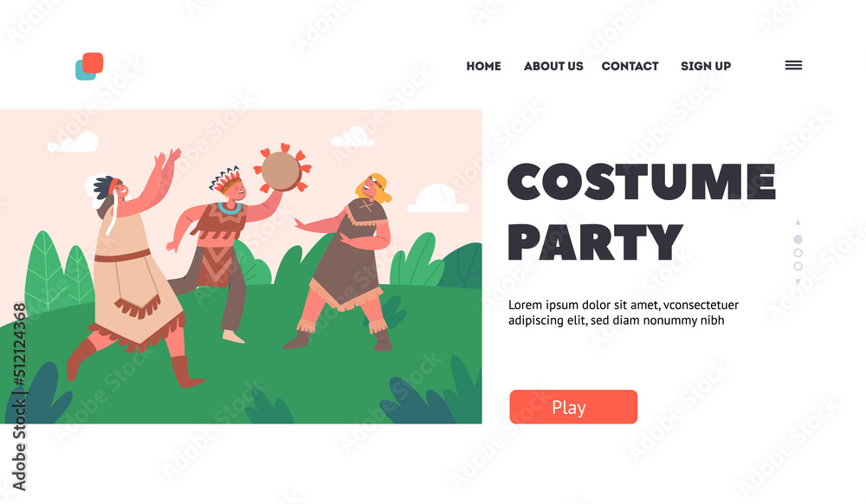Click the Lorem ipsum description text
This screenshot has width=866, height=504.
[623, 313]
